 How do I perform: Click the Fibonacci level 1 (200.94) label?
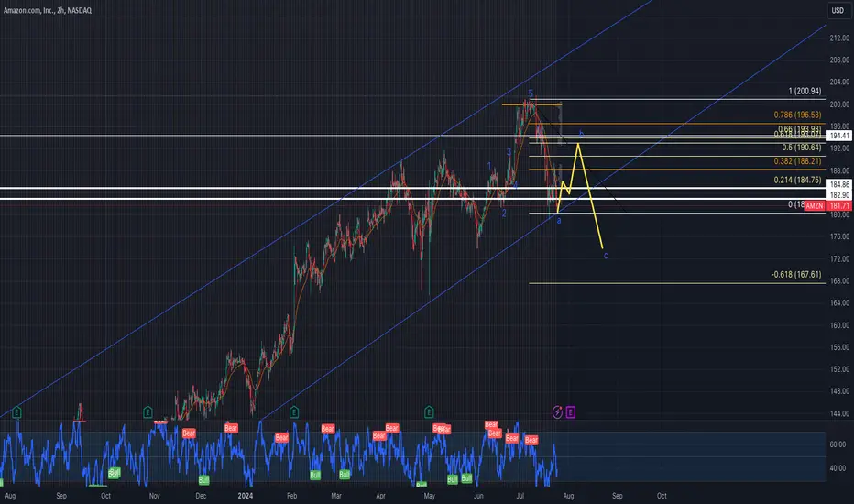pyautogui.click(x=805, y=91)
